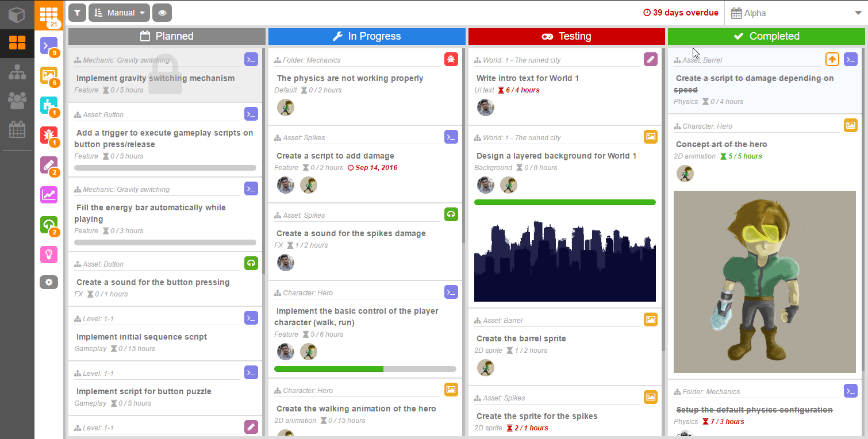Filter by pink lightbulb idea type

click(49, 254)
